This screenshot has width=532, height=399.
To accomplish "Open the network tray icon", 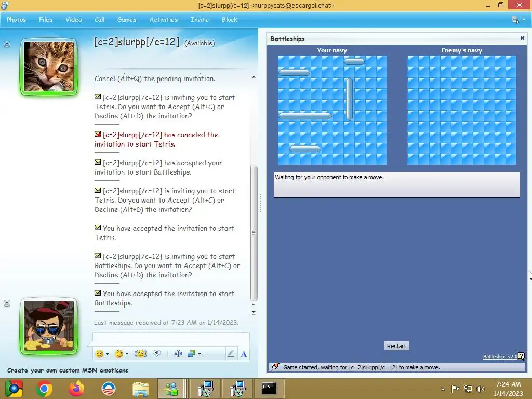I will coord(468,389).
